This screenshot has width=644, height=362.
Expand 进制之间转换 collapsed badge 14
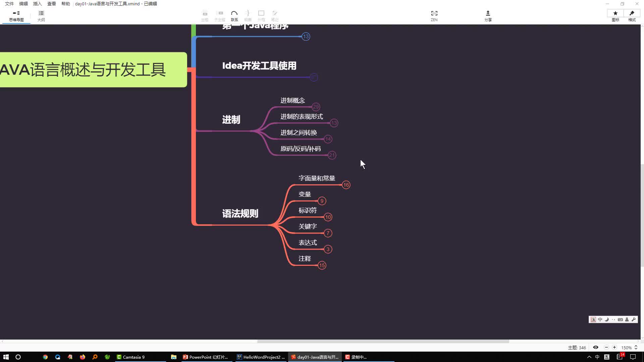click(328, 139)
